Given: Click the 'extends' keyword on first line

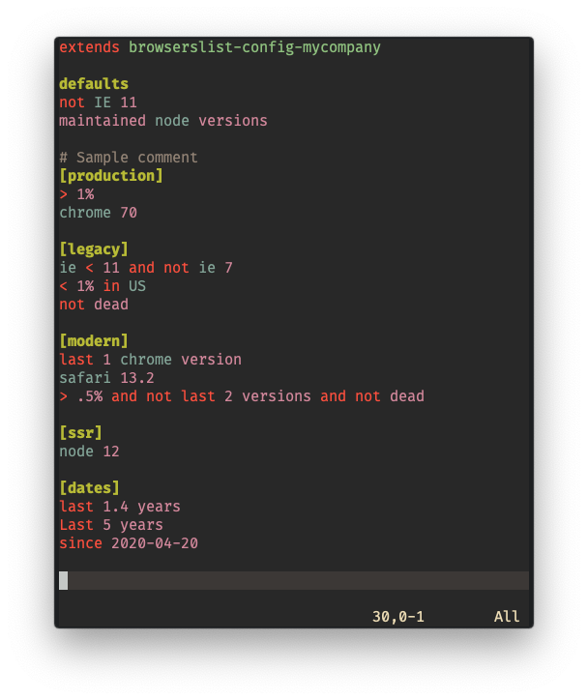Looking at the screenshot, I should pos(89,47).
